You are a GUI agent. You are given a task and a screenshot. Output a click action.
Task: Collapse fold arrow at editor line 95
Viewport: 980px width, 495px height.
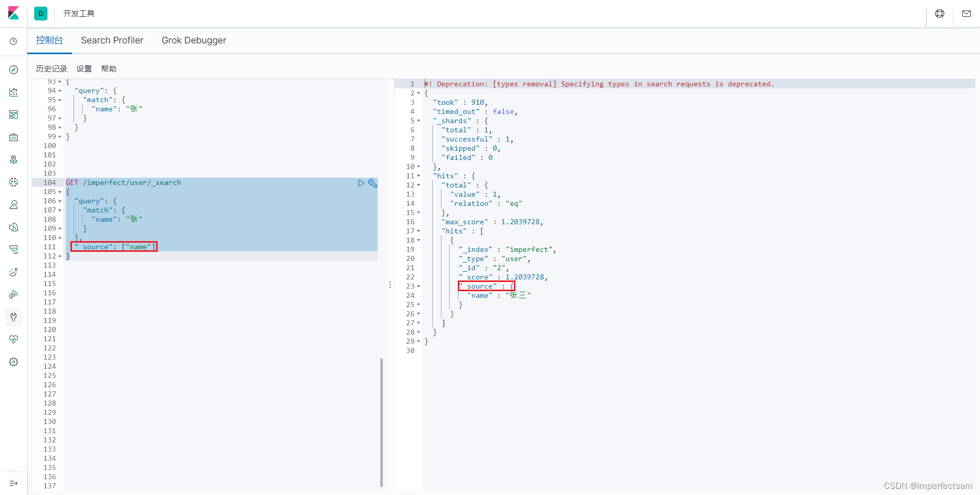pos(60,100)
